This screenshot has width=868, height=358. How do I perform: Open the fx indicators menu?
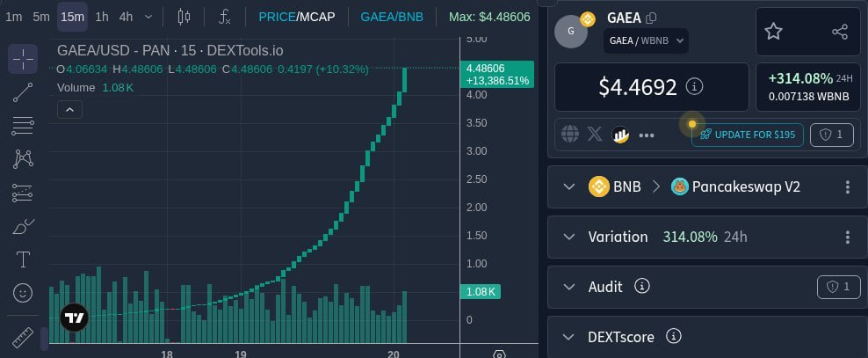224,17
